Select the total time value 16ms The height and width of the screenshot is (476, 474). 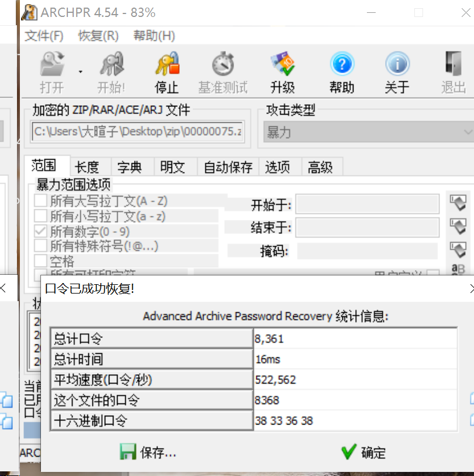tap(267, 360)
